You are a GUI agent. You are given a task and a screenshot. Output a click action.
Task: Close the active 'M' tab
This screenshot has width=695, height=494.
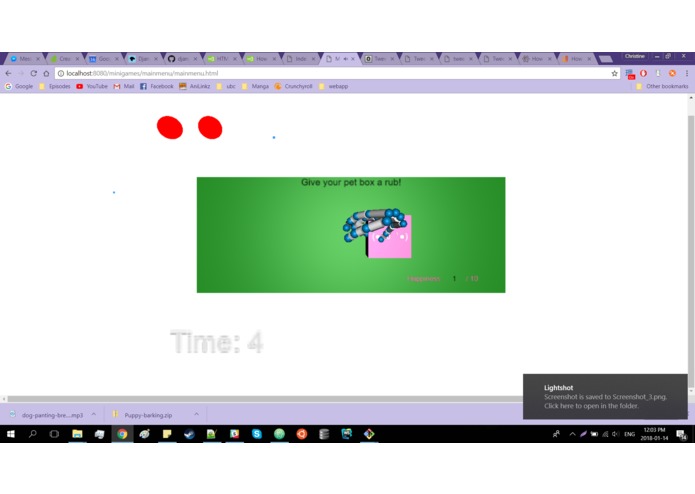(x=353, y=58)
